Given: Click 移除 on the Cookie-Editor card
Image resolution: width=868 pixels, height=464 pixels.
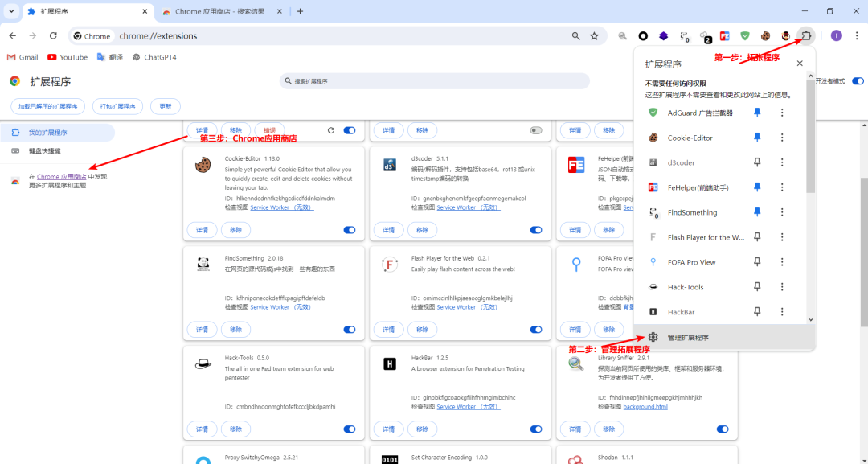Looking at the screenshot, I should tap(235, 230).
